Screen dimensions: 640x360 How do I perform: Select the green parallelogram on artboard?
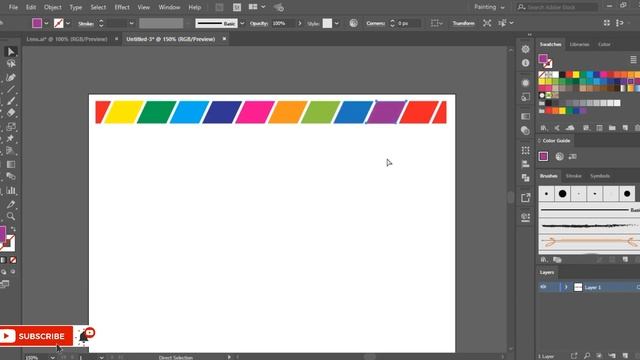click(157, 112)
